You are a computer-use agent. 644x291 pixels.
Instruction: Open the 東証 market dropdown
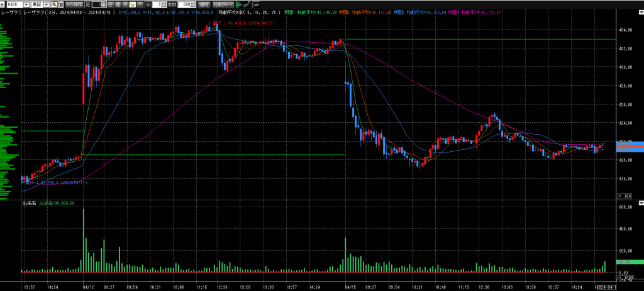coord(47,4)
